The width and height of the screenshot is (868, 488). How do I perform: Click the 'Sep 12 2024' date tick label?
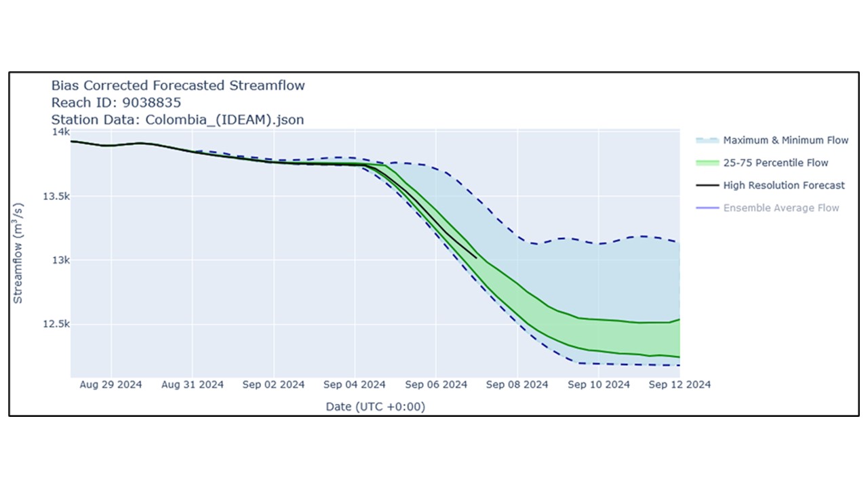tap(679, 384)
